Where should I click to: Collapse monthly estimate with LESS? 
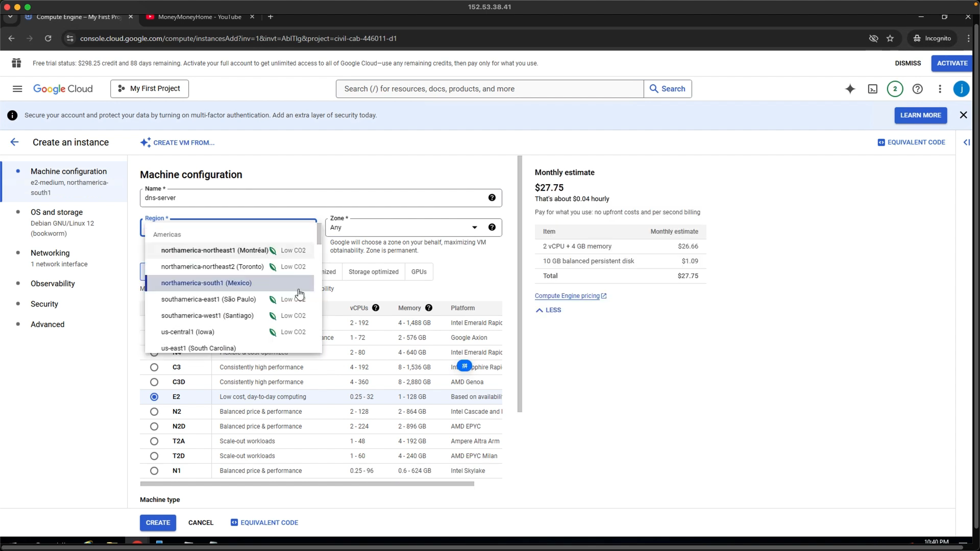coord(548,310)
